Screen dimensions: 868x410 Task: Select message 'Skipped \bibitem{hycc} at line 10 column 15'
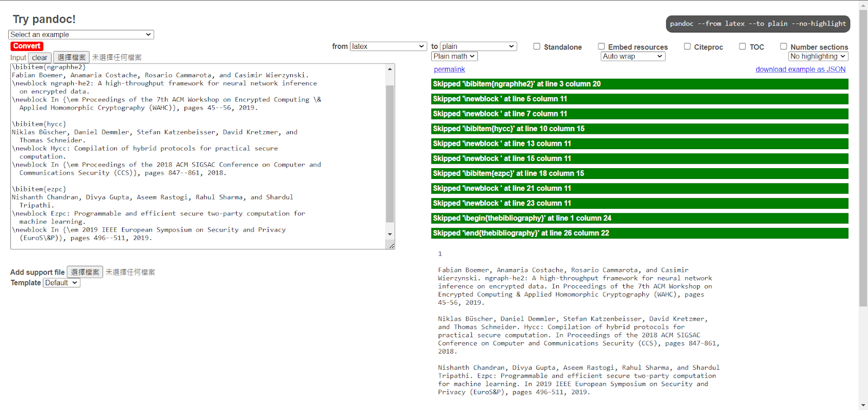click(x=640, y=129)
